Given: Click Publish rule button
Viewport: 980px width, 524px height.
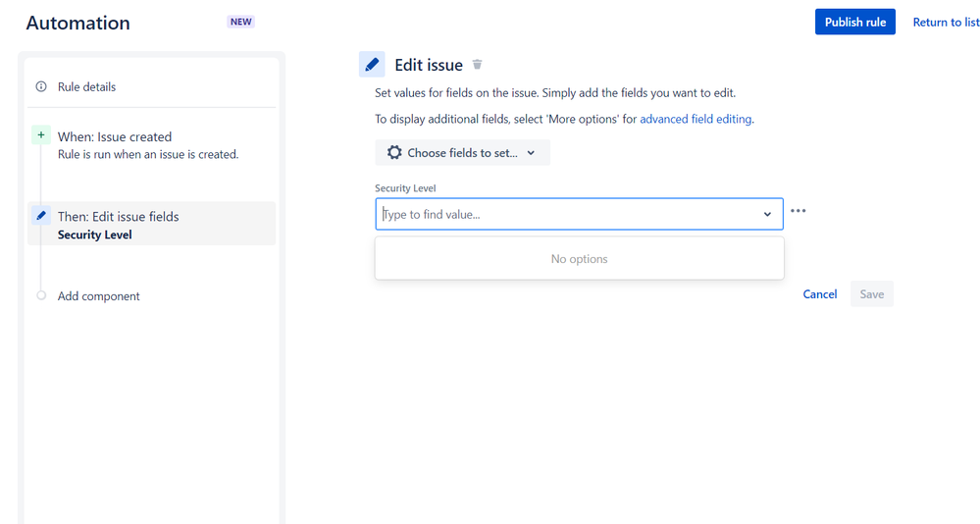Looking at the screenshot, I should [x=855, y=22].
